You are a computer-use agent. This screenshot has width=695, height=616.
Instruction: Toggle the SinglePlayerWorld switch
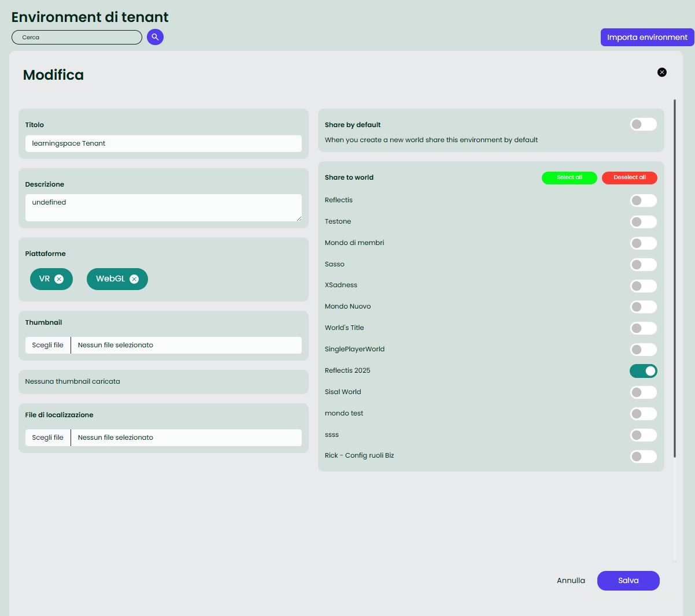tap(643, 350)
